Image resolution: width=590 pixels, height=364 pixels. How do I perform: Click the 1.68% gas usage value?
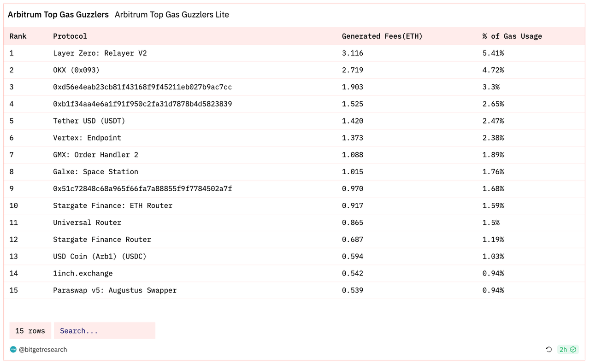tap(493, 188)
